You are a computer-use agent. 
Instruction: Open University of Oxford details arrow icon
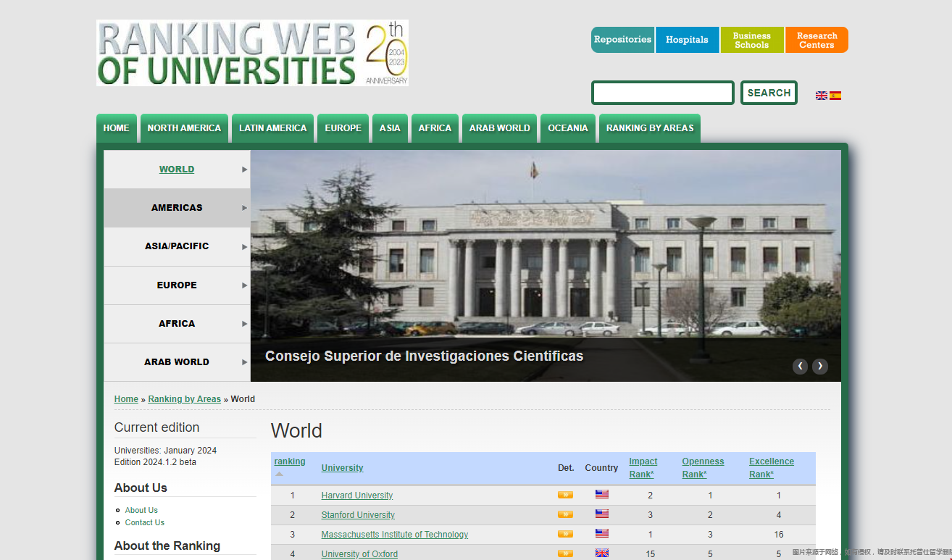pyautogui.click(x=565, y=553)
